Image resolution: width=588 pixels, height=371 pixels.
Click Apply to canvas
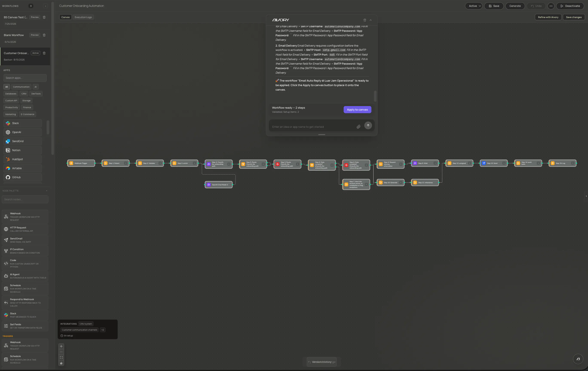click(357, 109)
